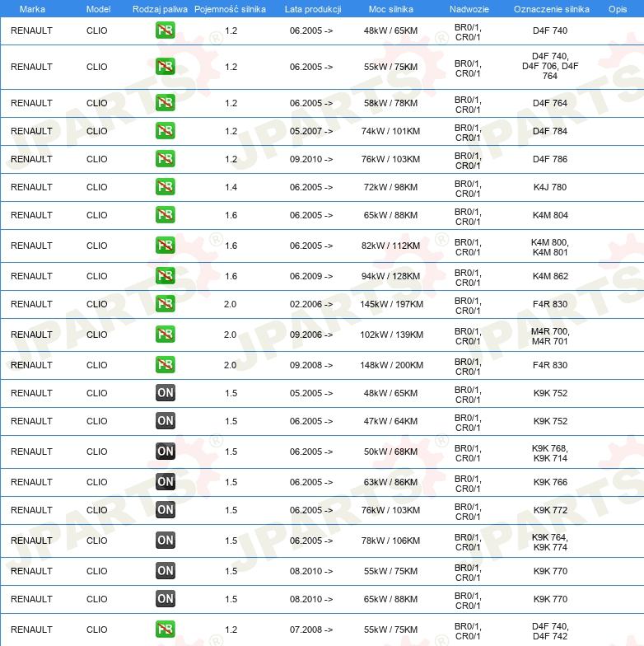
Task: Click ON icon in 47kW / 64KM row
Action: point(165,421)
